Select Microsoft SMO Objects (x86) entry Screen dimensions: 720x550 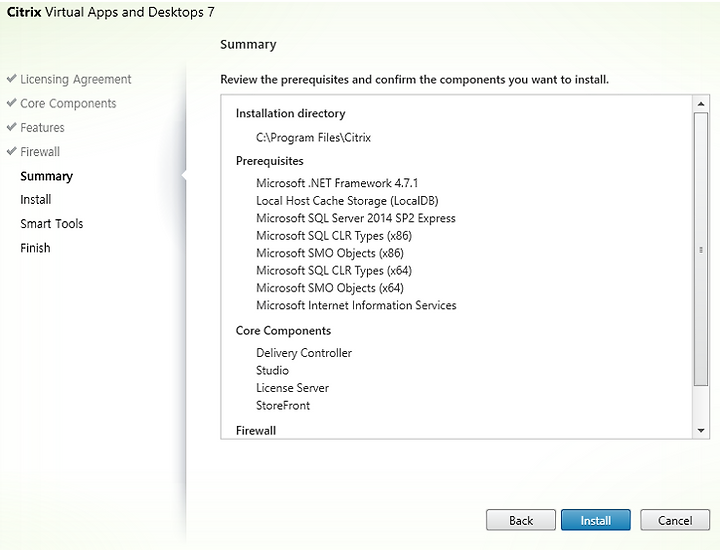coord(330,253)
